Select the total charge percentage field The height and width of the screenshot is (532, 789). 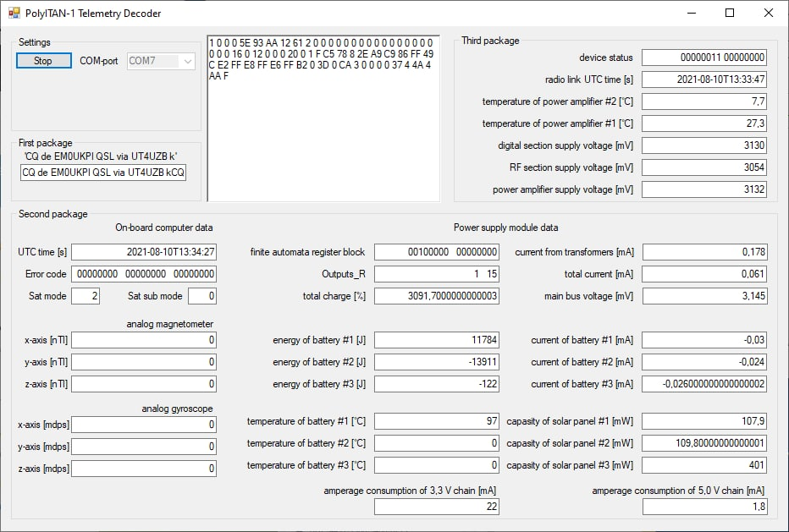437,296
